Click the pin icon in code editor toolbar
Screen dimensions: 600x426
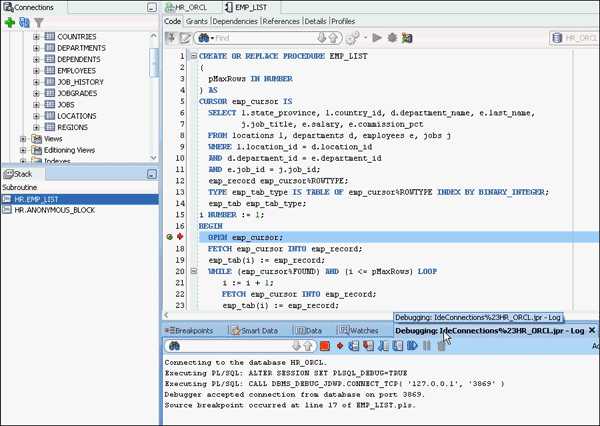171,38
